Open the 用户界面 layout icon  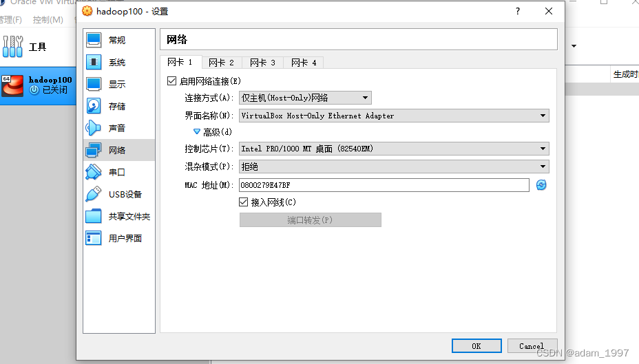click(x=94, y=238)
